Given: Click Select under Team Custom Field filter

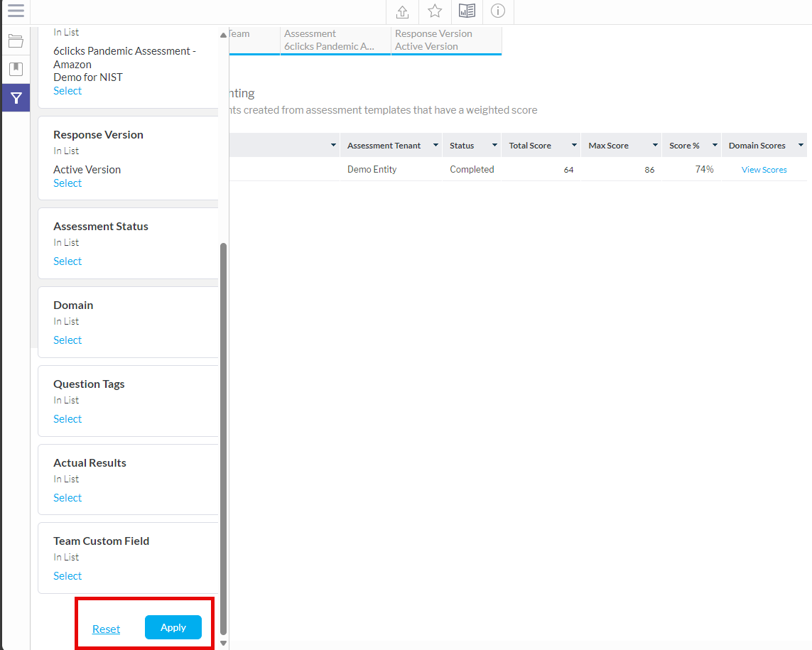Looking at the screenshot, I should click(x=67, y=576).
